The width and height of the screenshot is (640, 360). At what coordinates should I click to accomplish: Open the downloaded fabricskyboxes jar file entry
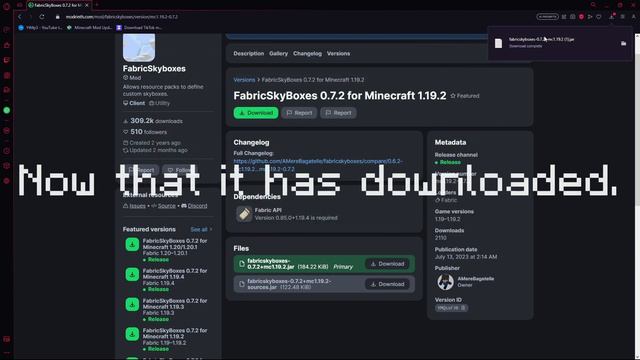[x=541, y=40]
